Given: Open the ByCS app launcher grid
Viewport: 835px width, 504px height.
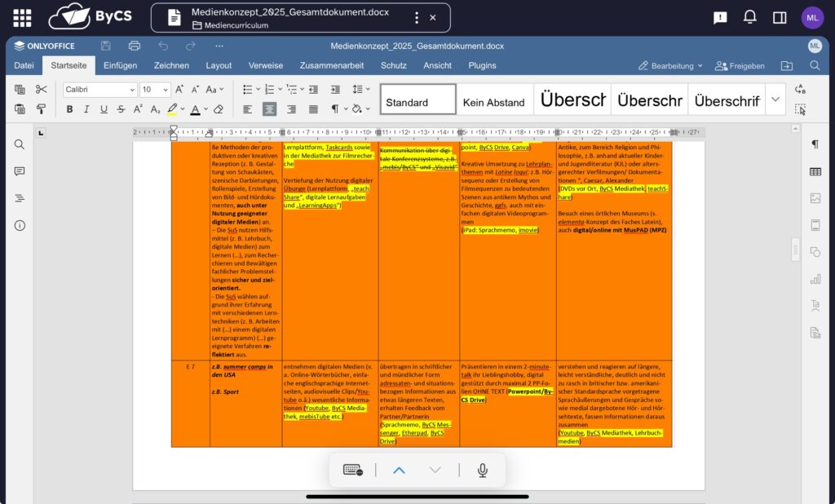Looking at the screenshot, I should click(x=22, y=18).
